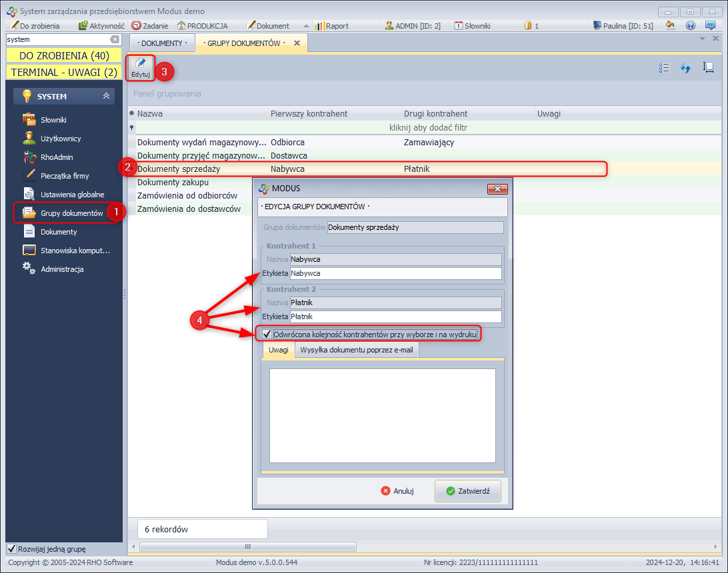Toggle Odwrócona kolejność kontrahentów checkbox
Screen dimensions: 728x573
[267, 334]
